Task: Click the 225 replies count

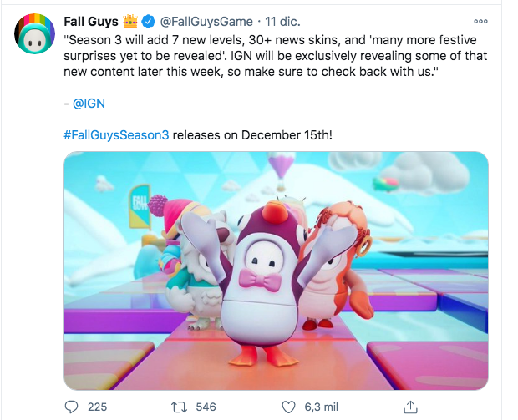Action: (98, 407)
